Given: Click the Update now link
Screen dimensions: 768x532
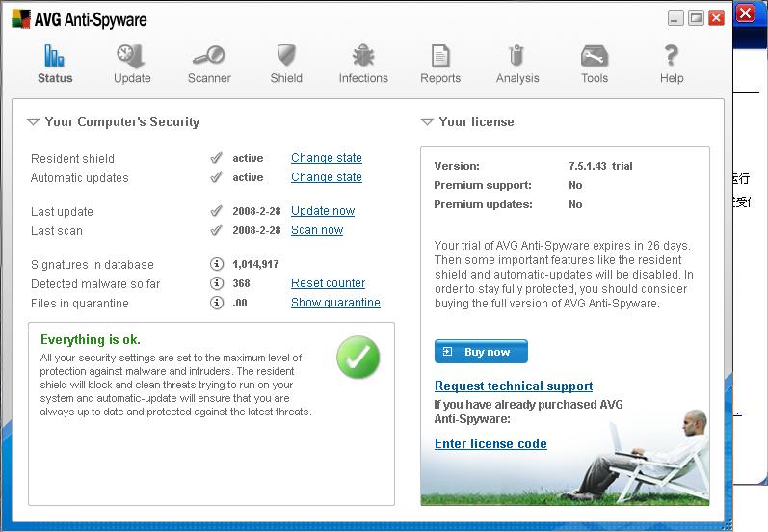Looking at the screenshot, I should [x=323, y=211].
